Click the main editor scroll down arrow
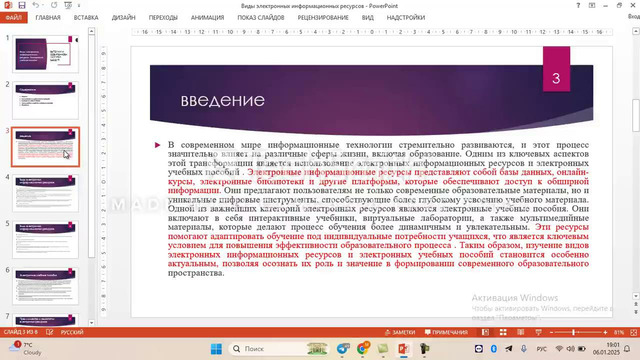 click(x=636, y=296)
